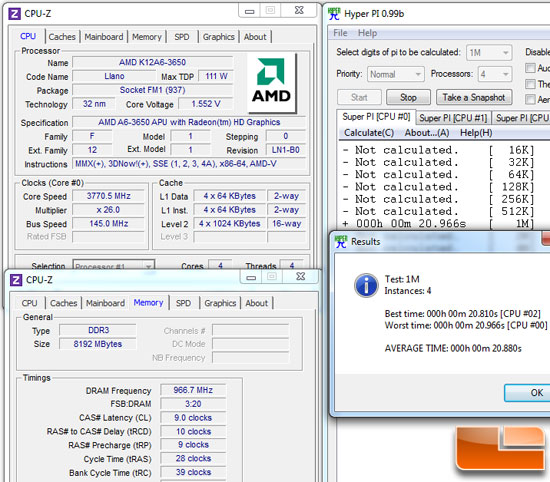Click the Cycle Time value 28 clocks
Screen dimensions: 550x482
(193, 458)
